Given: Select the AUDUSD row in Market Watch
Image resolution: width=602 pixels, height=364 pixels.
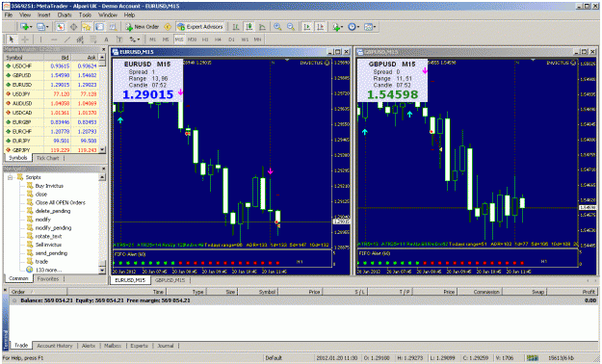Looking at the screenshot, I should (51, 103).
